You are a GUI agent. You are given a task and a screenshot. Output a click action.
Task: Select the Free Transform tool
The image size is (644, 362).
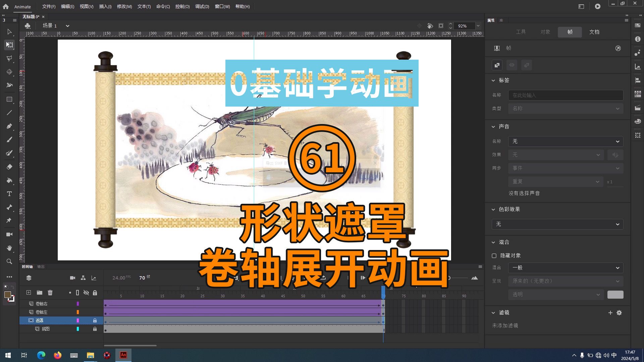(x=9, y=45)
